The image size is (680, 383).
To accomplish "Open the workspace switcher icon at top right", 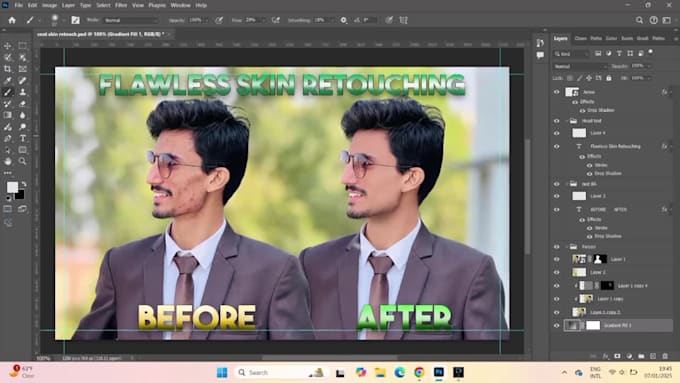I will pyautogui.click(x=667, y=20).
